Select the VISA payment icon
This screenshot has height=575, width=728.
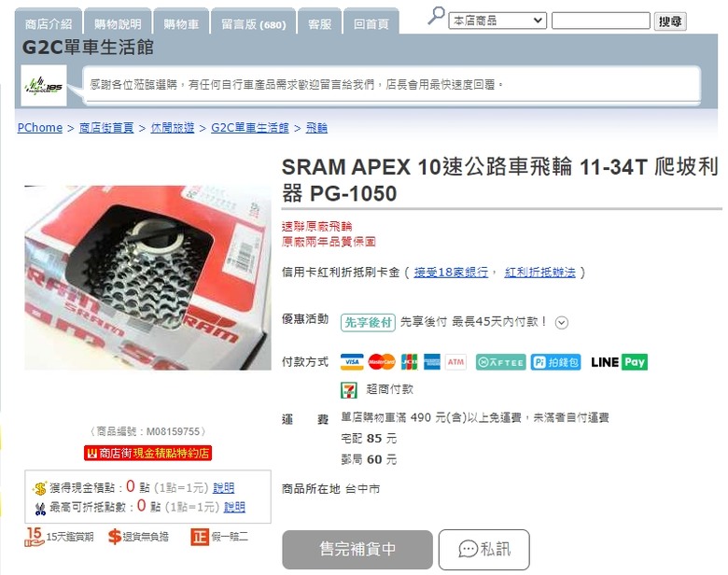tap(352, 362)
